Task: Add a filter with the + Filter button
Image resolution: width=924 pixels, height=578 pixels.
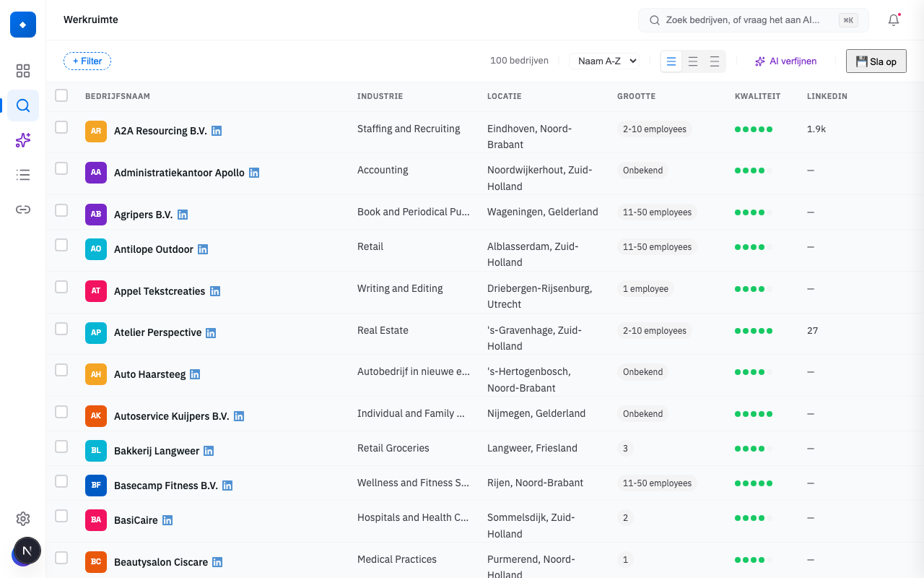Action: [x=87, y=61]
